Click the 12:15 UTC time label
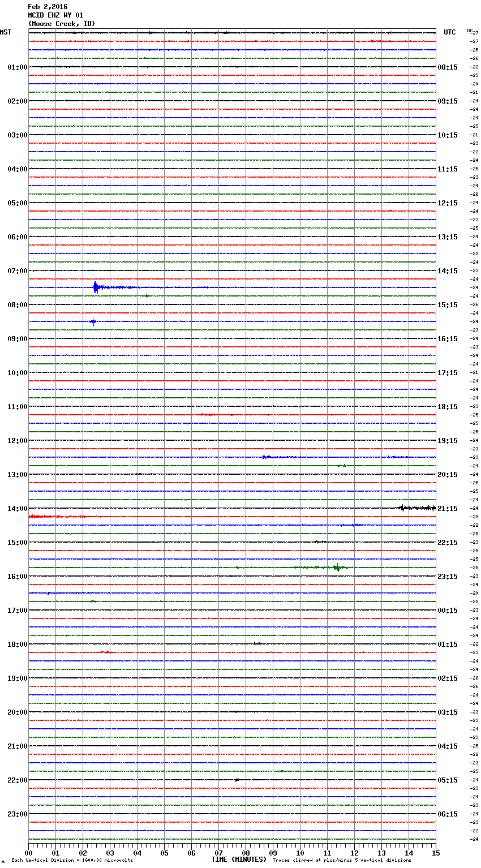 coord(448,203)
